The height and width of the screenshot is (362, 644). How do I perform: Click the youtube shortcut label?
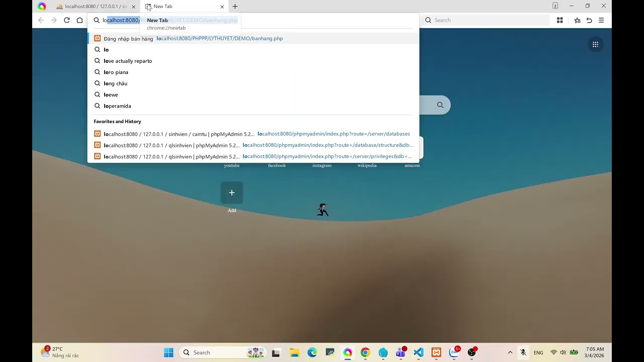[x=231, y=165]
